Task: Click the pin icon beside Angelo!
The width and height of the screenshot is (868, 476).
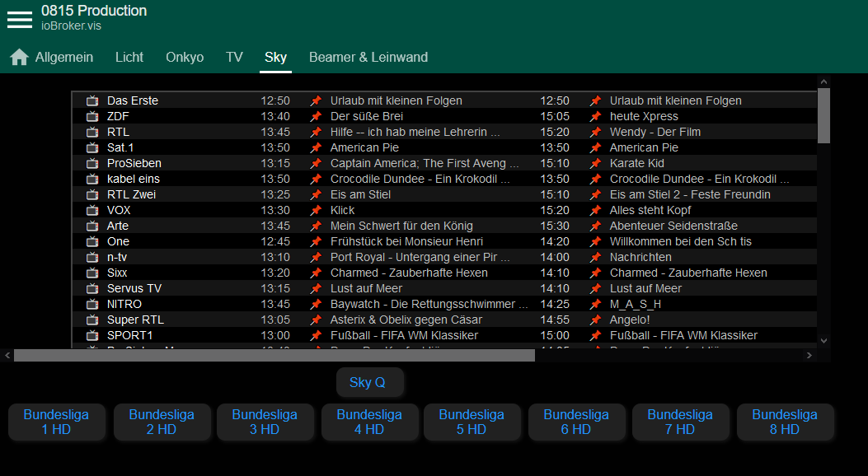Action: pyautogui.click(x=595, y=320)
